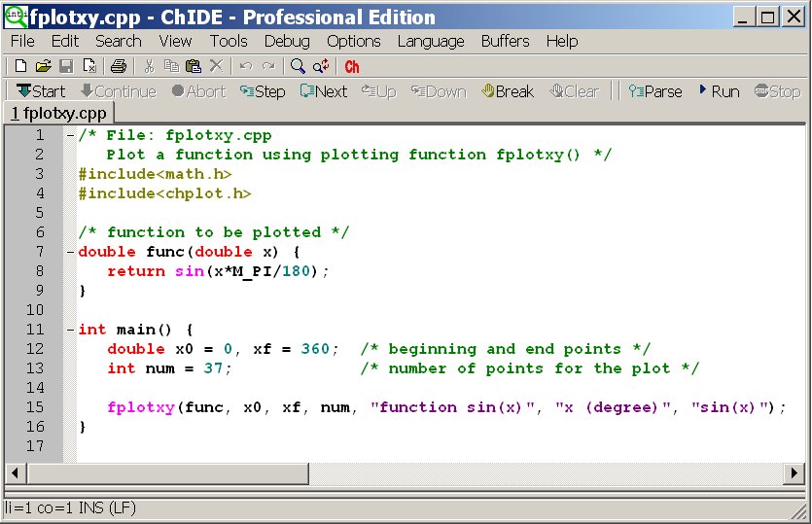Create a new file with New icon
The height and width of the screenshot is (524, 812).
[20, 66]
